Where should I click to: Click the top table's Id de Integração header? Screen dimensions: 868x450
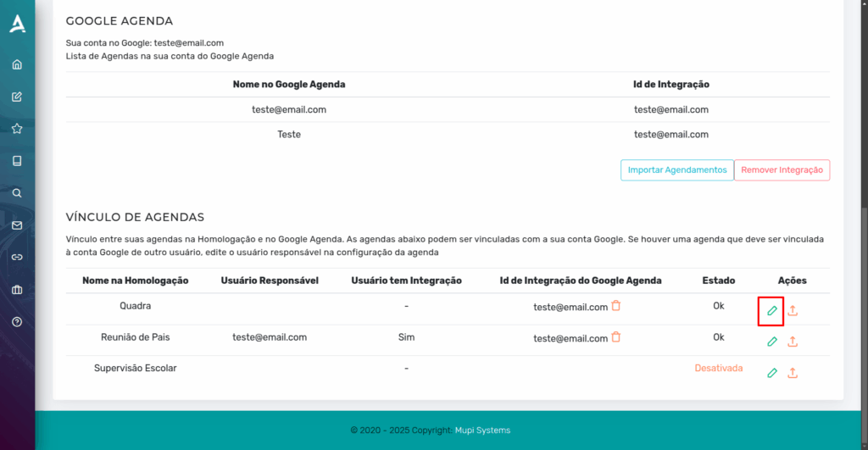[671, 84]
